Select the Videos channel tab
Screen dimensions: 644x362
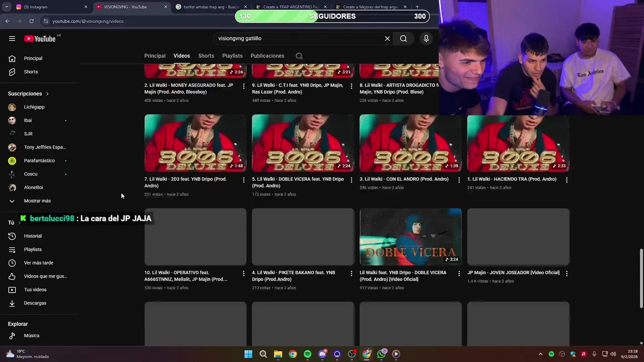[x=182, y=56]
